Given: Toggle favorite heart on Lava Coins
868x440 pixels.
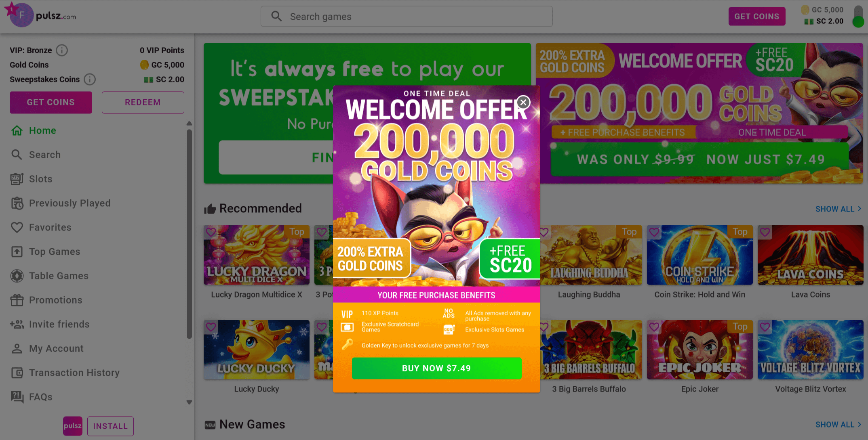Looking at the screenshot, I should click(x=765, y=232).
